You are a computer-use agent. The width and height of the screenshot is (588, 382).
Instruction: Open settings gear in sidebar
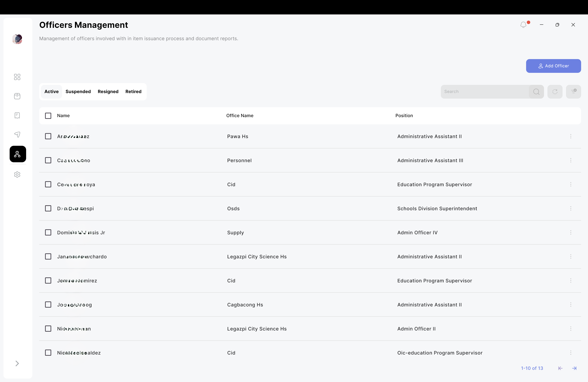click(x=17, y=175)
